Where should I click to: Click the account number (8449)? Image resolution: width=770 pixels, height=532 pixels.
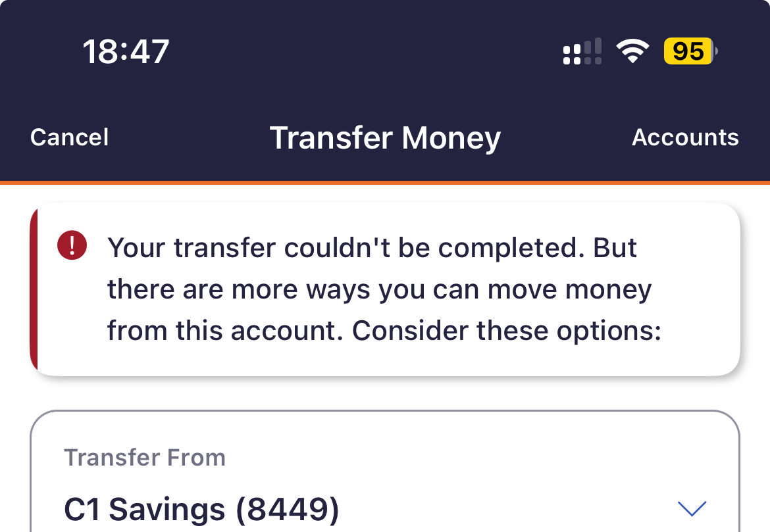(x=288, y=510)
